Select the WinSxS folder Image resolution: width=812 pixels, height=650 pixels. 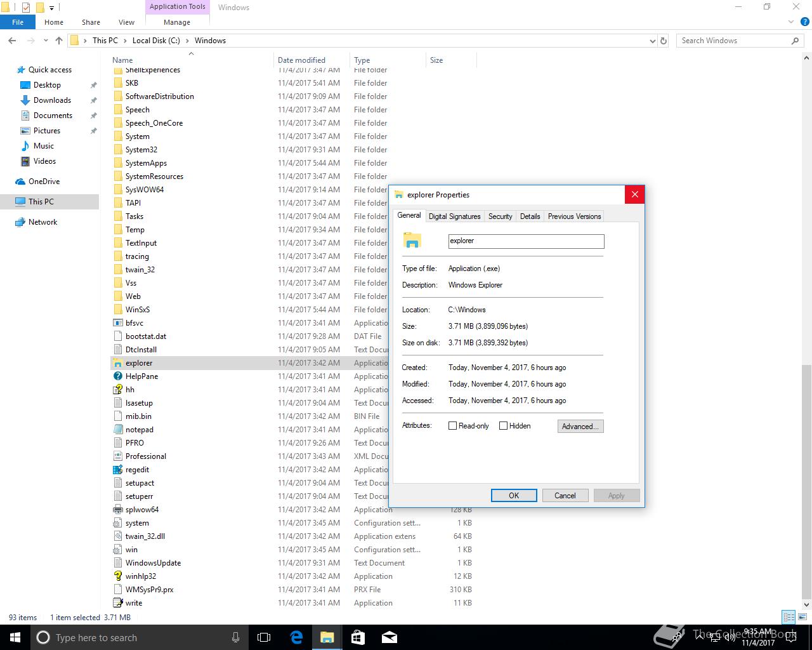coord(137,310)
